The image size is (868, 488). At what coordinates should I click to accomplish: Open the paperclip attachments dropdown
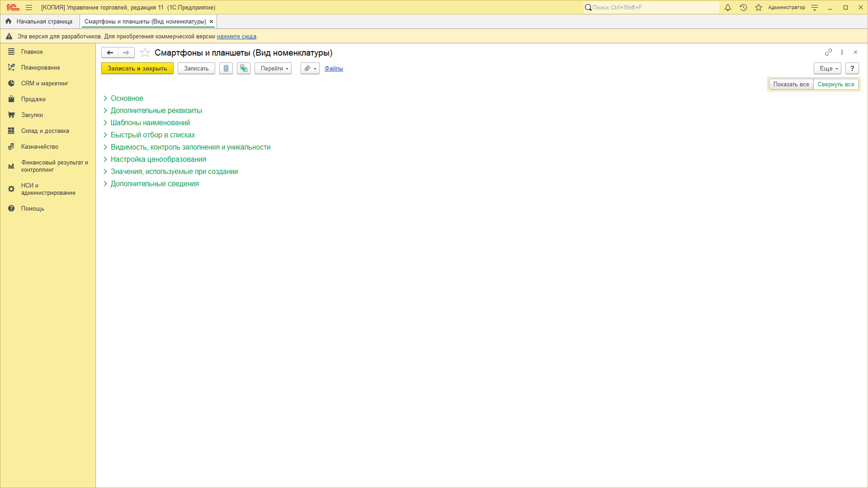[x=310, y=68]
